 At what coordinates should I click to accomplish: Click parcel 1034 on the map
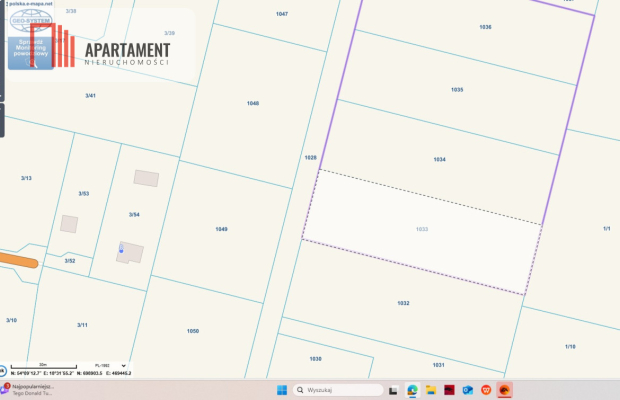439,159
